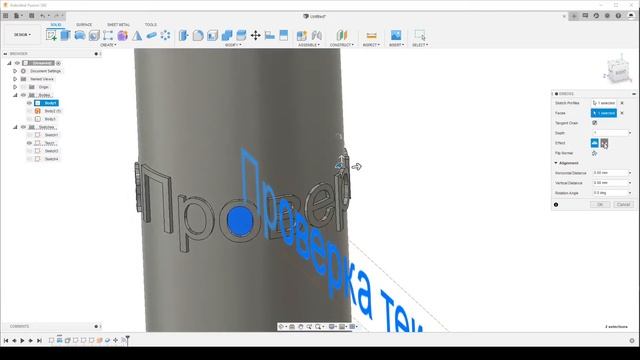Click the Sketch Profiles 1 selected button
Screen dimensions: 640x360
tap(604, 103)
